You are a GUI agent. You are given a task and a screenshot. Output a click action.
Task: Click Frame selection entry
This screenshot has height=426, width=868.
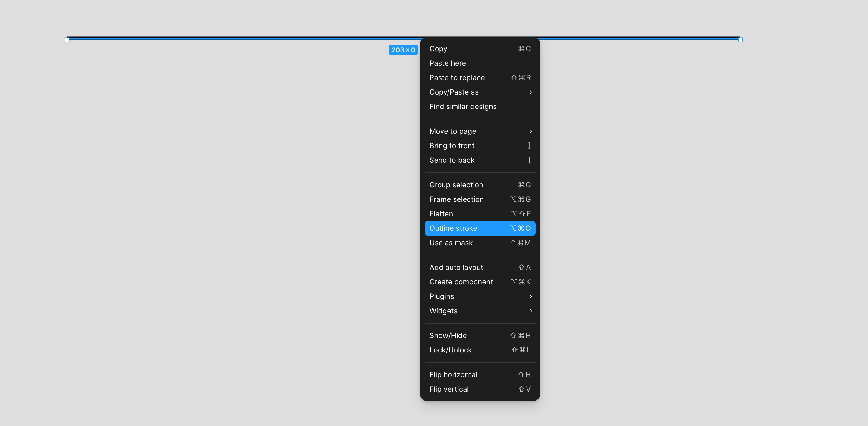(x=480, y=199)
